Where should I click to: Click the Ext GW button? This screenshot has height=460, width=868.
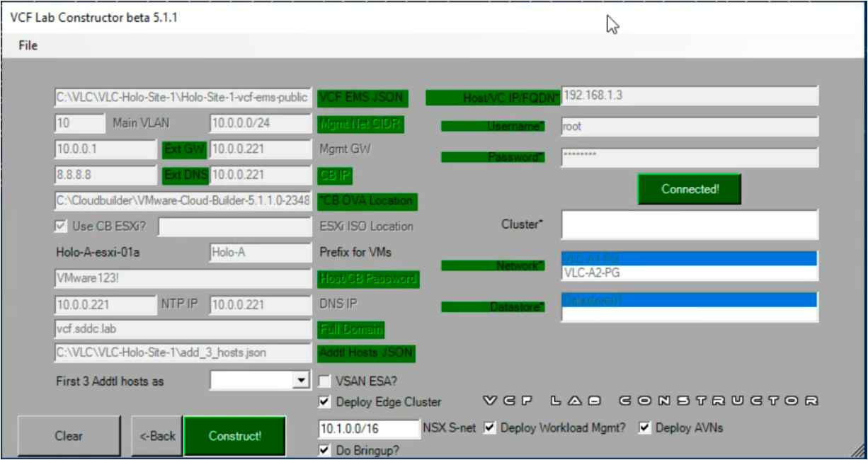click(183, 150)
